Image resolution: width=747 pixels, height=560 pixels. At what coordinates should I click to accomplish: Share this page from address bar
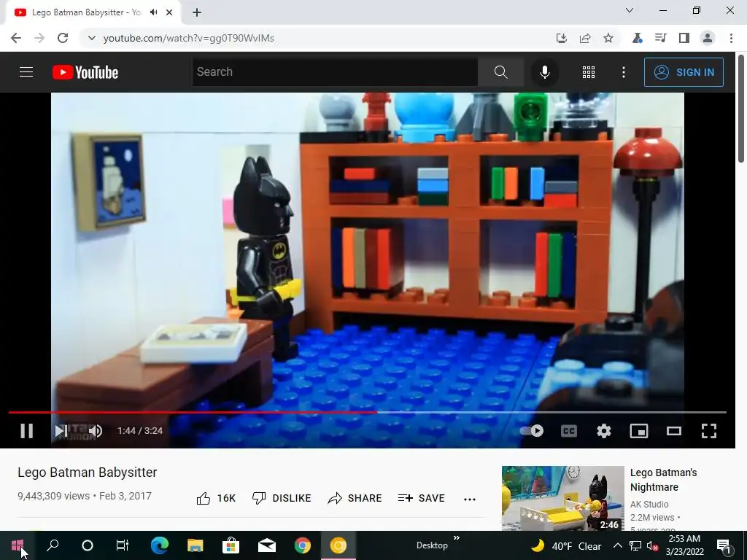[585, 38]
